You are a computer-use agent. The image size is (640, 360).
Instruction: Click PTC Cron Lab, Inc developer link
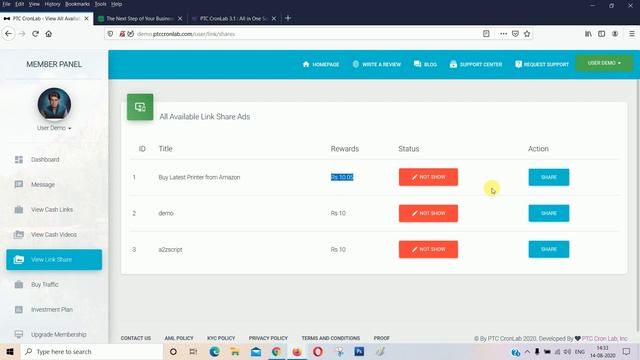(x=604, y=338)
